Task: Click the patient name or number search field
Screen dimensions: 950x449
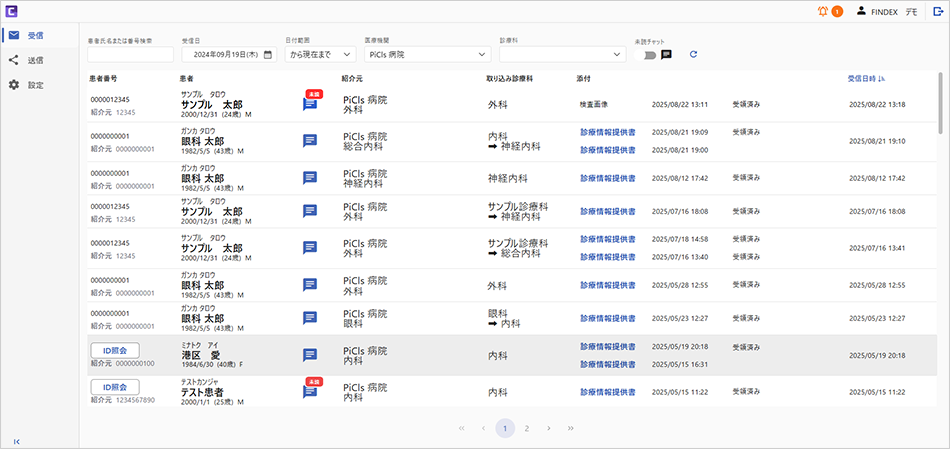Action: click(130, 54)
